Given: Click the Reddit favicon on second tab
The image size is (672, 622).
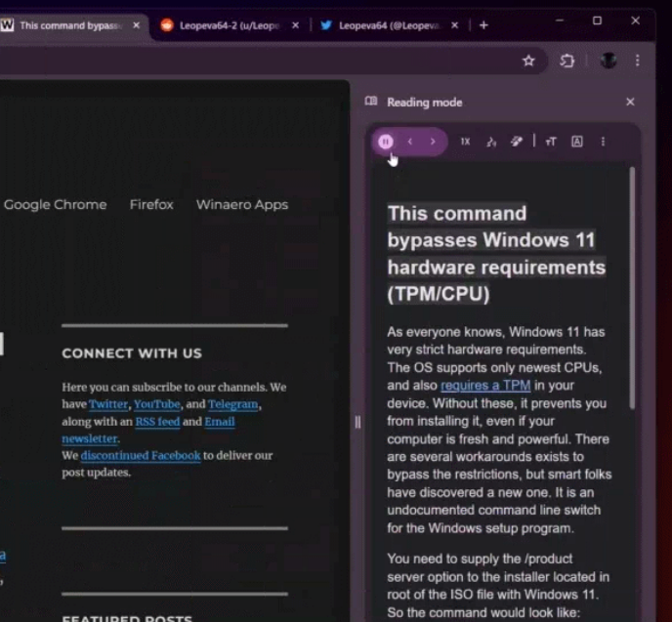Looking at the screenshot, I should click(x=167, y=25).
